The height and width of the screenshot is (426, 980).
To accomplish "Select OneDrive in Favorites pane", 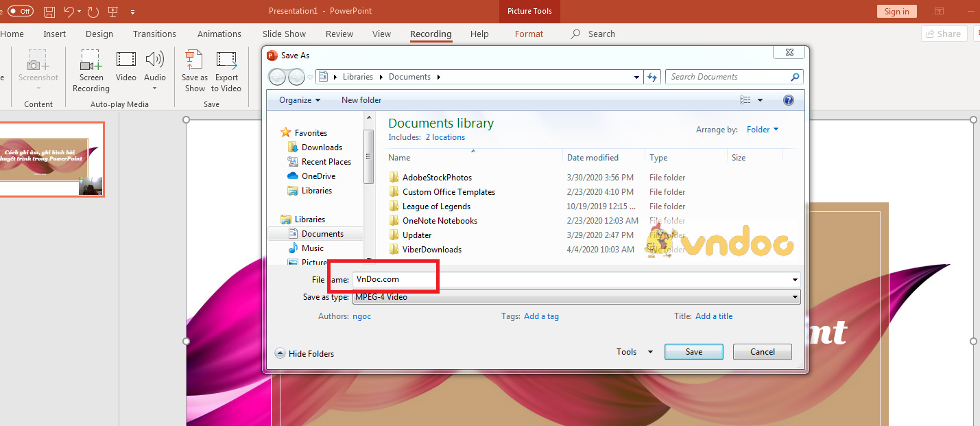I will click(318, 176).
